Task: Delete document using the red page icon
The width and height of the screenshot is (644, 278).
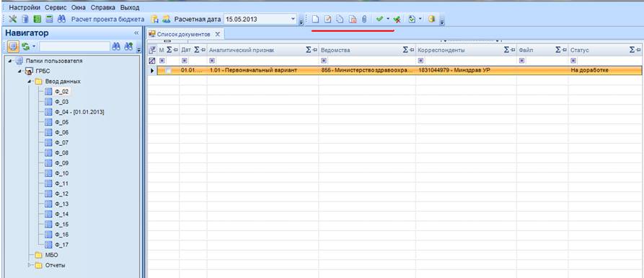Action: click(x=352, y=19)
